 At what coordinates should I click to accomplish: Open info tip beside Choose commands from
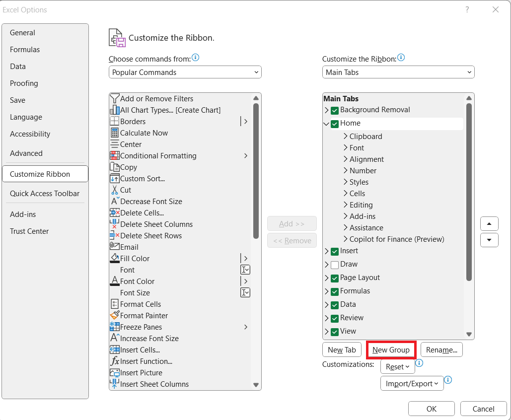point(195,58)
